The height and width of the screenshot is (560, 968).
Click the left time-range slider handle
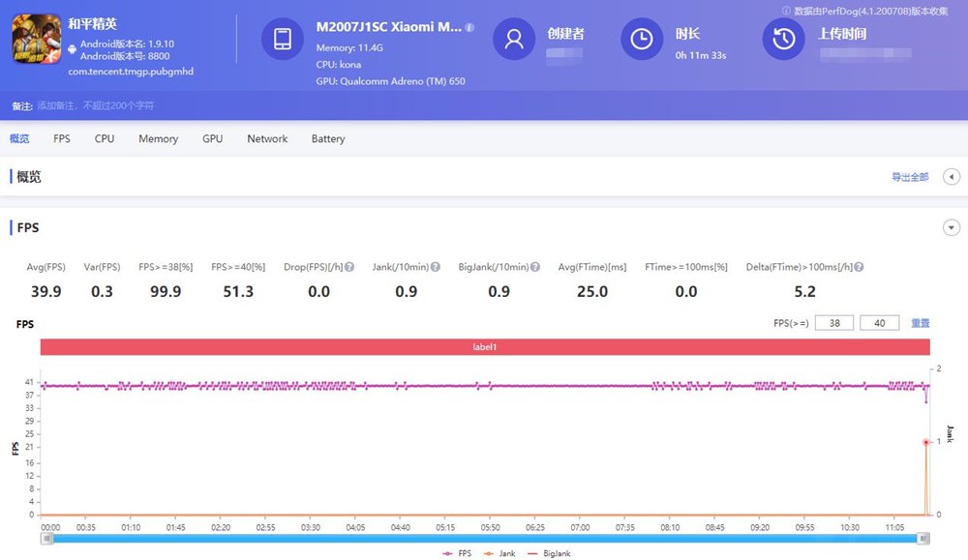(x=46, y=539)
